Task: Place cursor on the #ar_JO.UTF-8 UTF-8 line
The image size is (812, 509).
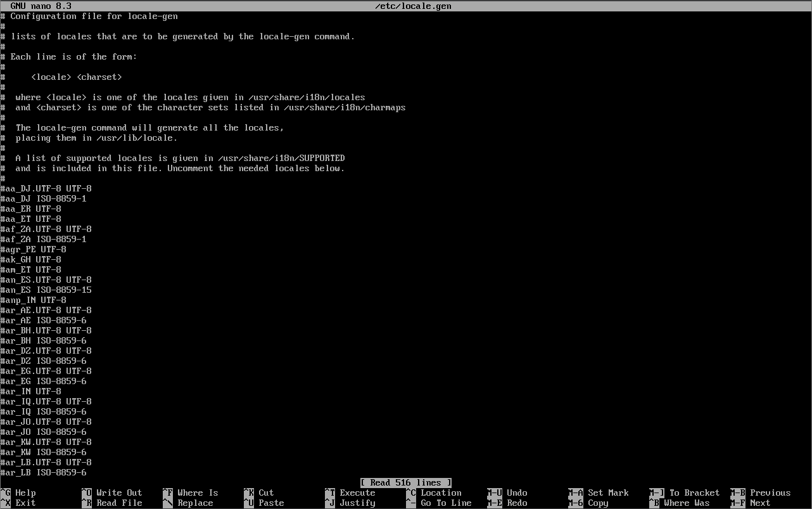Action: click(46, 422)
